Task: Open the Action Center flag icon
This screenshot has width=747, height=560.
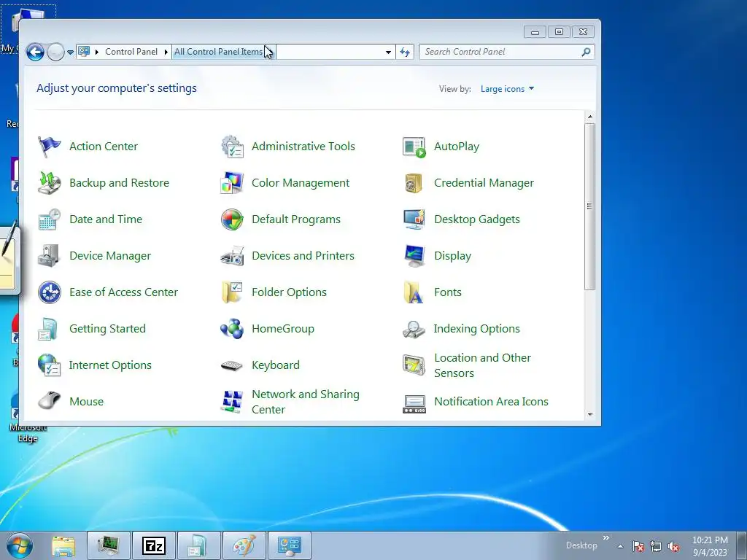Action: (50, 146)
